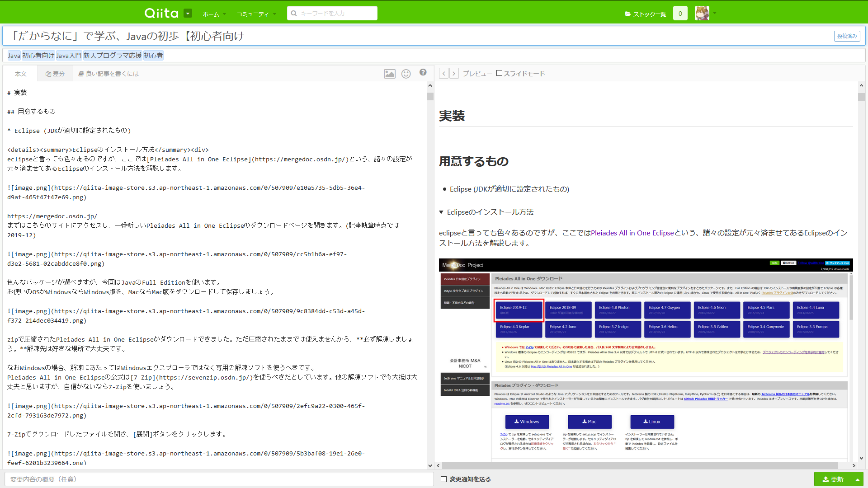868x488 pixels.
Task: Select the 初心者向け tag
Action: 38,56
